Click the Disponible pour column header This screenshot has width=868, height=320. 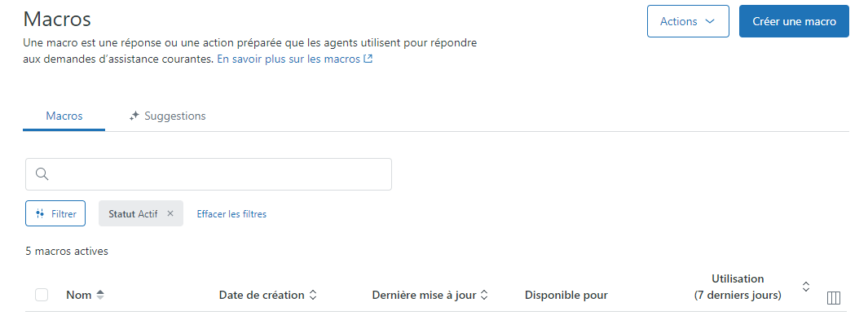point(566,295)
